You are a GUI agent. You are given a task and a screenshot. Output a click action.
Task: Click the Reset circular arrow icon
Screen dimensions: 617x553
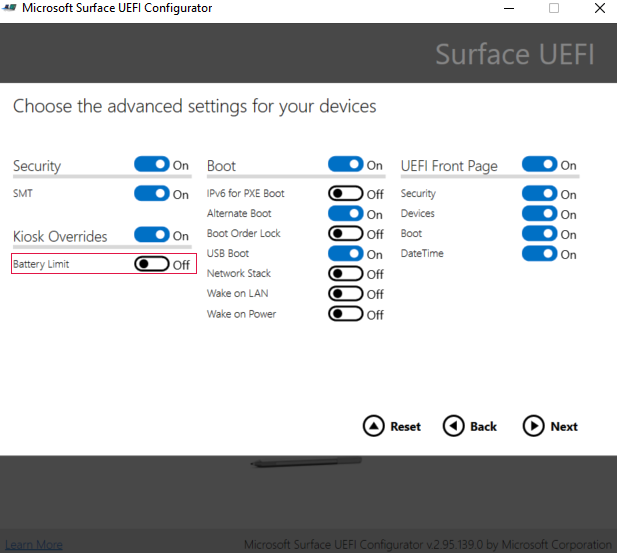[373, 426]
